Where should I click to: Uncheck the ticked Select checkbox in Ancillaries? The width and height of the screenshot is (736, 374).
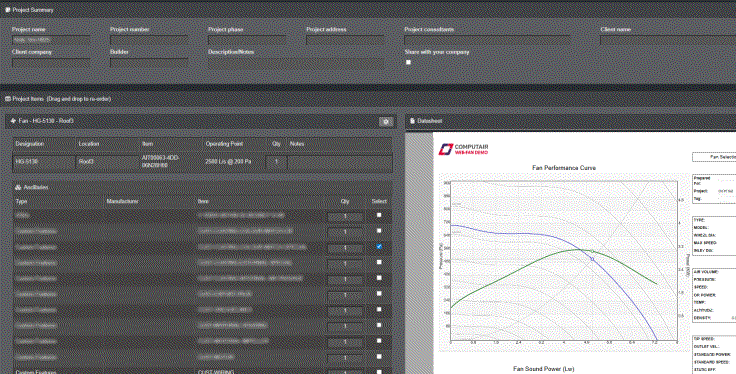tap(379, 246)
